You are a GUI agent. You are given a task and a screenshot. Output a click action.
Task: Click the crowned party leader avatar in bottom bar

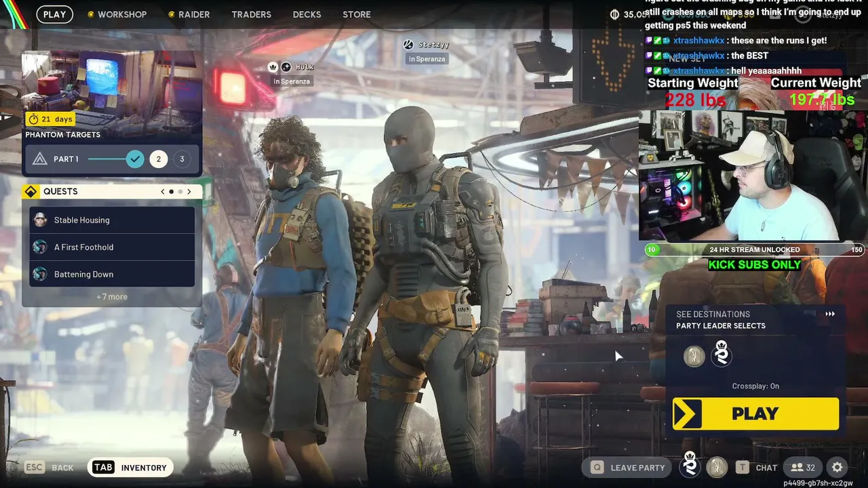coord(690,466)
